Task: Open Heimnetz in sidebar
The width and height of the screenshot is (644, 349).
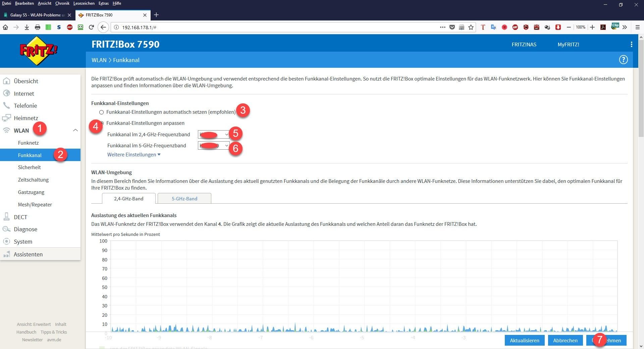Action: [x=40, y=118]
